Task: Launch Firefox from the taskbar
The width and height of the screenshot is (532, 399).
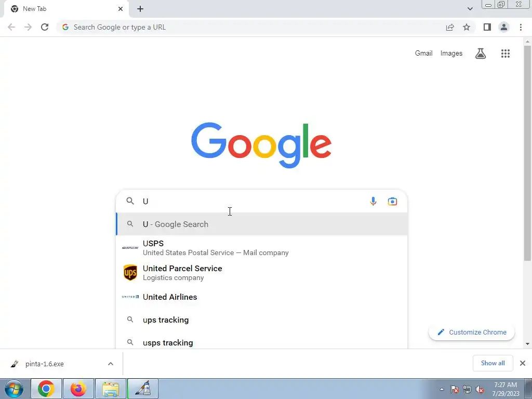Action: coord(78,389)
